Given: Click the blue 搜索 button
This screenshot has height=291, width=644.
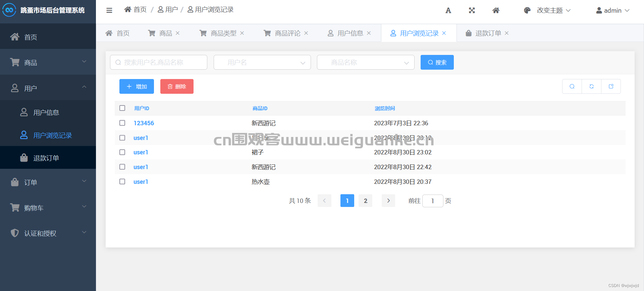Looking at the screenshot, I should 437,62.
